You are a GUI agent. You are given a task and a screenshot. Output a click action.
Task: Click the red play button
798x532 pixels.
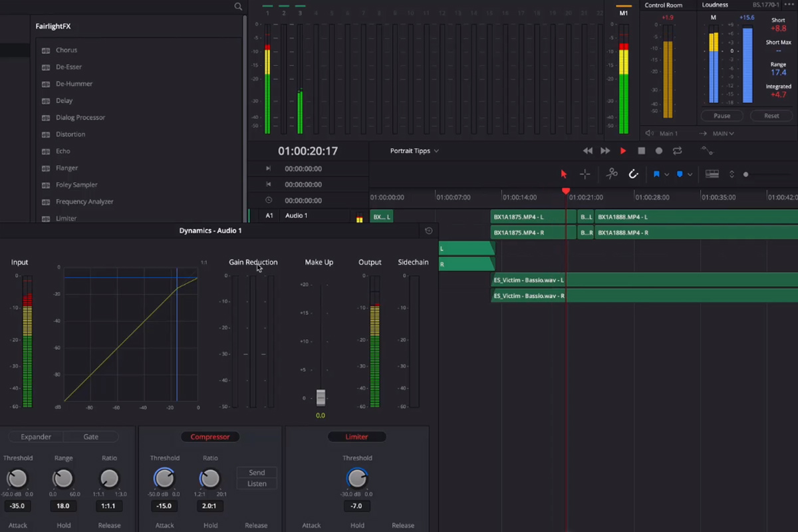coord(623,151)
